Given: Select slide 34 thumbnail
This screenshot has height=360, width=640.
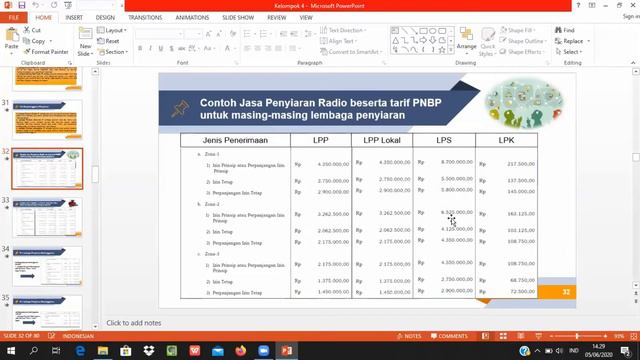Looking at the screenshot, I should click(x=47, y=266).
